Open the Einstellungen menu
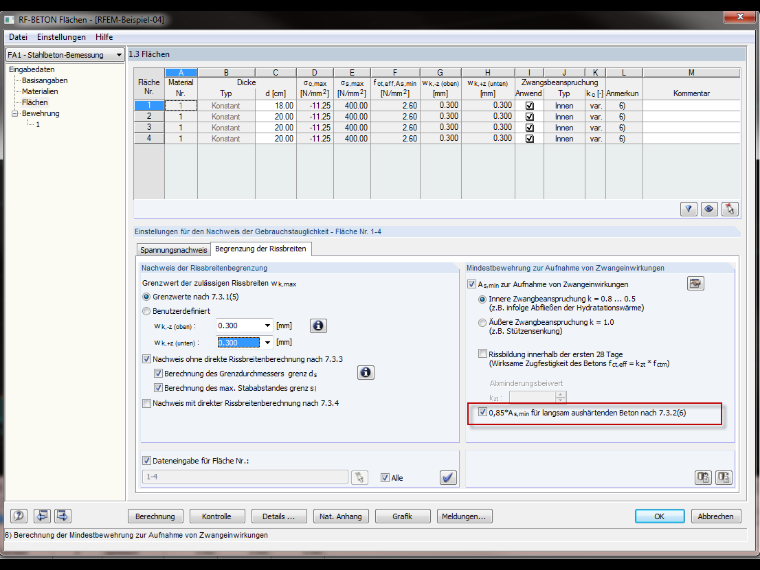The height and width of the screenshot is (570, 760). pos(62,37)
